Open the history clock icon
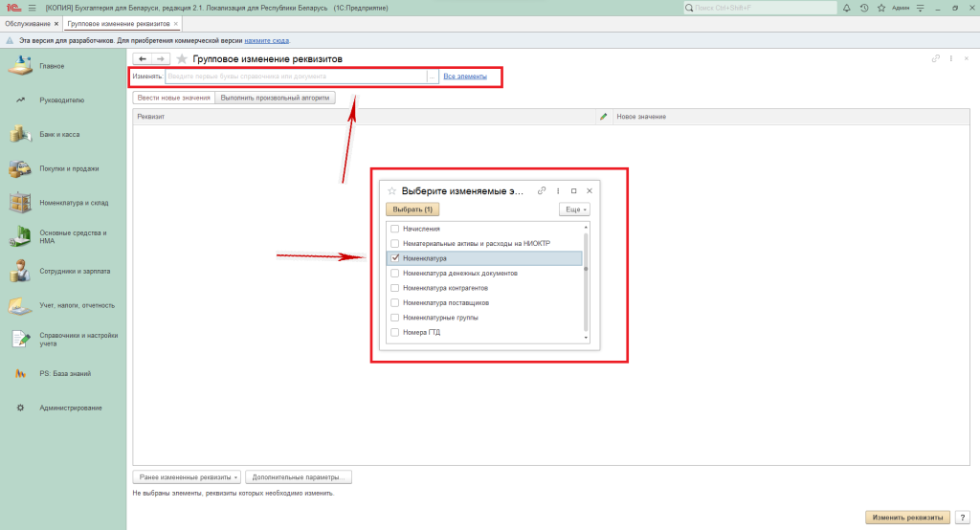Viewport: 980px width, 530px height. click(x=864, y=8)
